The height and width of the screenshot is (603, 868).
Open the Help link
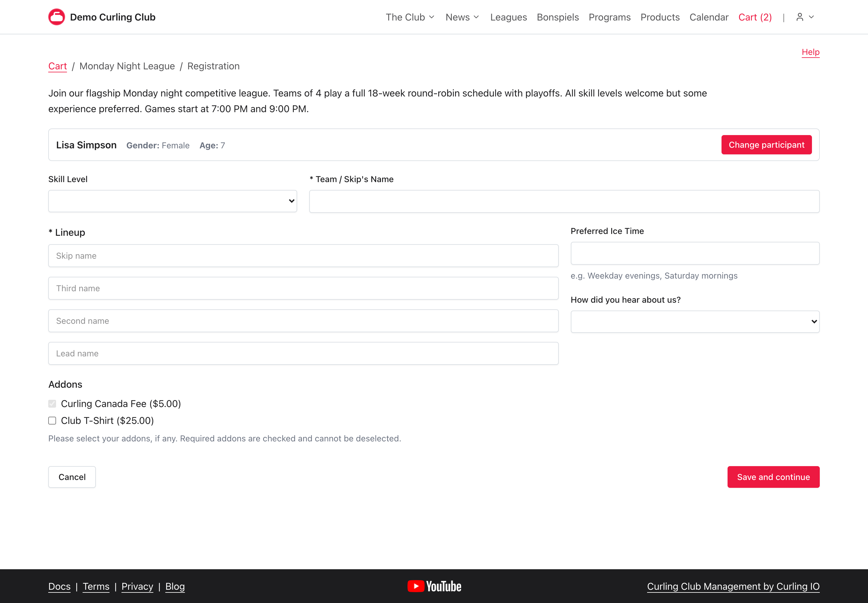pos(810,52)
